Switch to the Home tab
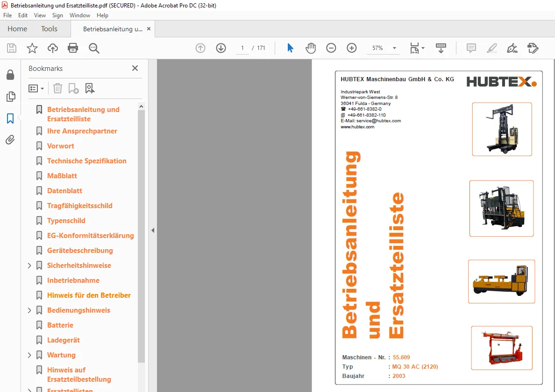 coord(17,28)
